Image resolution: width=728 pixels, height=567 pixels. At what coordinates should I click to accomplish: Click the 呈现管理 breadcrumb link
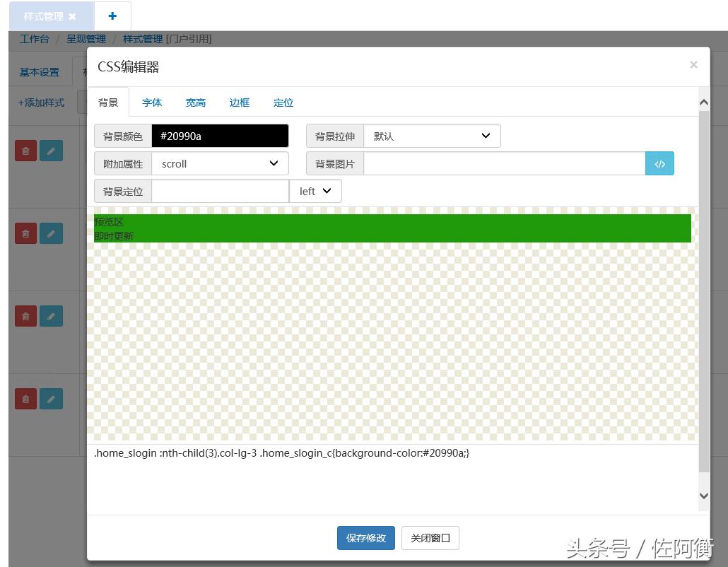(86, 39)
